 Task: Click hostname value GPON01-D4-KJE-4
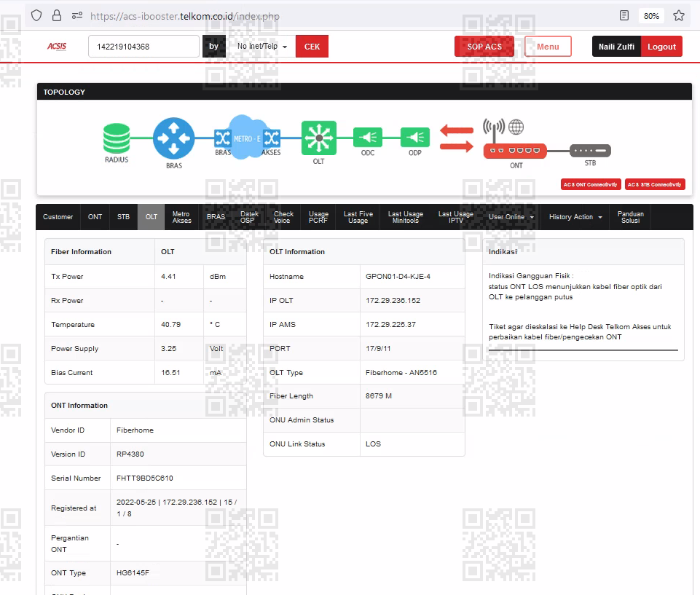(x=398, y=276)
